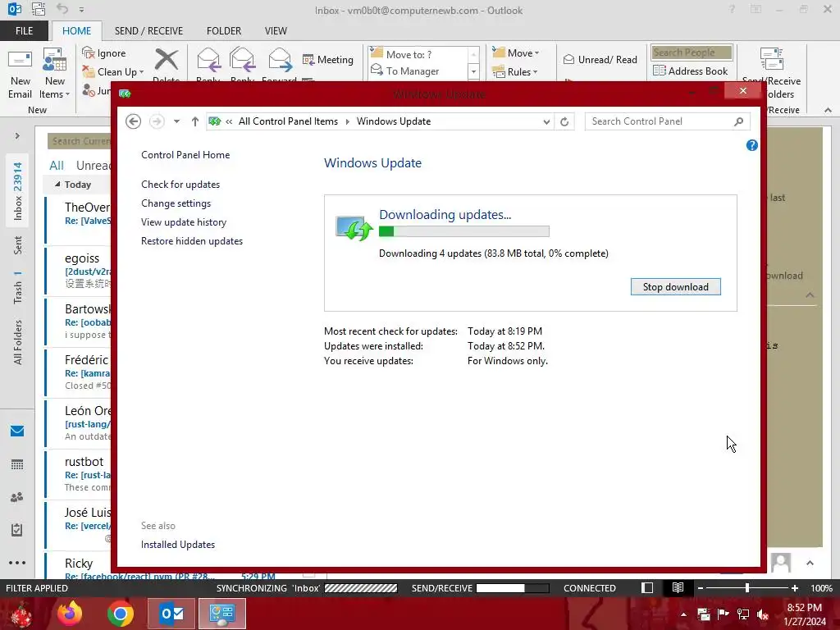Show All messages filter in Outlook
840x630 pixels.
[57, 166]
